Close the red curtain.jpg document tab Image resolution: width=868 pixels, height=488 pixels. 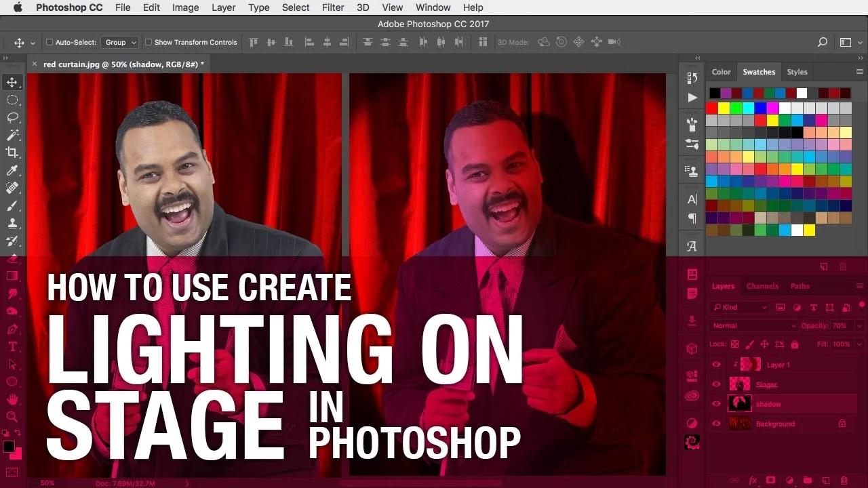[35, 64]
